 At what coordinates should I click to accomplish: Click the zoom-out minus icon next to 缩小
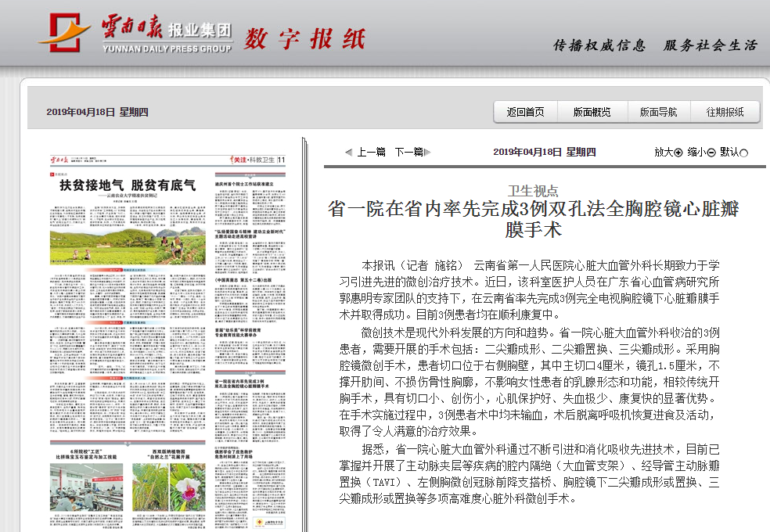point(711,153)
